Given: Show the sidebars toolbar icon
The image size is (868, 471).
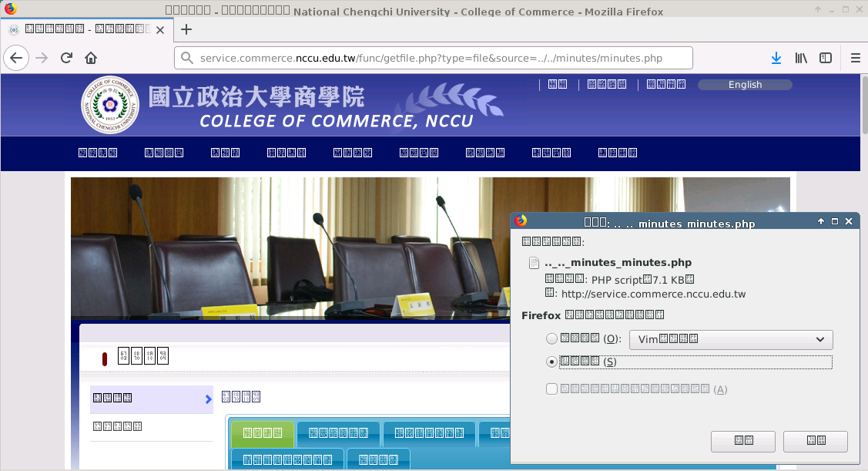Looking at the screenshot, I should pyautogui.click(x=826, y=58).
